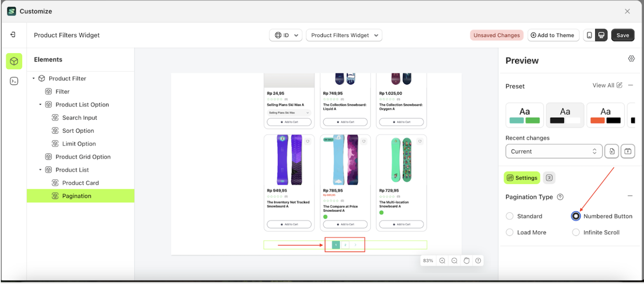The height and width of the screenshot is (284, 644).
Task: Choose the orange and black preset swatch
Action: click(x=605, y=115)
